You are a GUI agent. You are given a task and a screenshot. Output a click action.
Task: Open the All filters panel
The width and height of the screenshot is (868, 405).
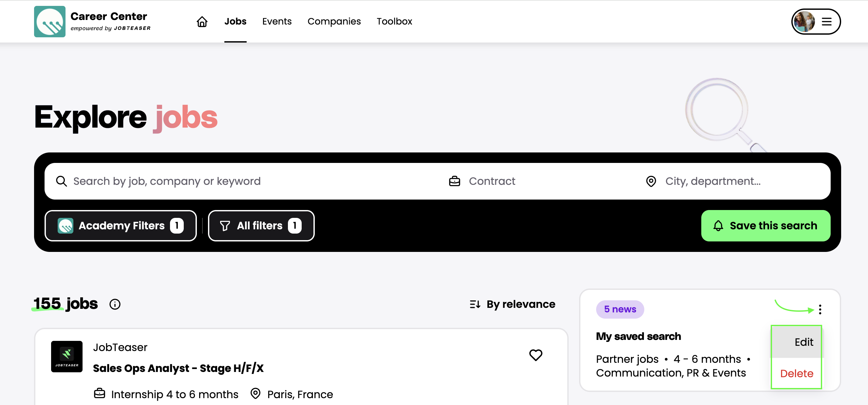click(x=261, y=225)
